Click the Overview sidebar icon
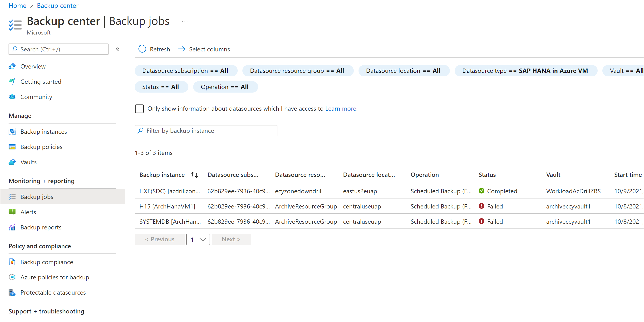Image resolution: width=644 pixels, height=322 pixels. (x=12, y=66)
